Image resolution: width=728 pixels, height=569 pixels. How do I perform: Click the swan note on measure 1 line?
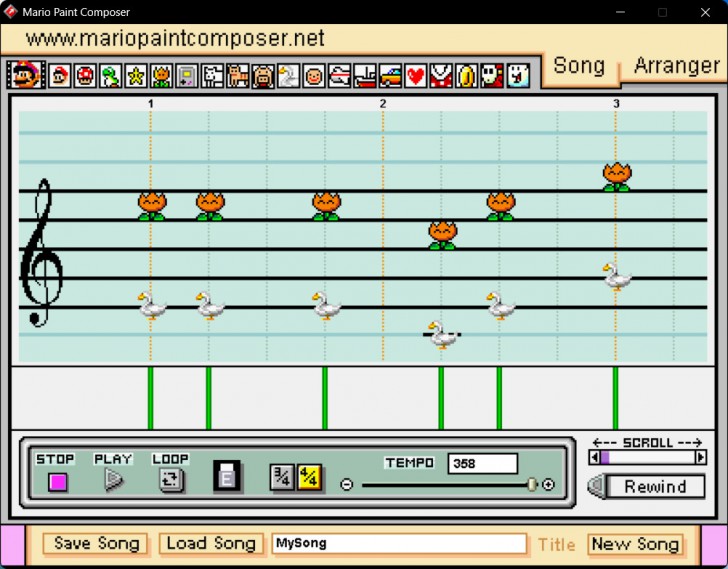(152, 305)
